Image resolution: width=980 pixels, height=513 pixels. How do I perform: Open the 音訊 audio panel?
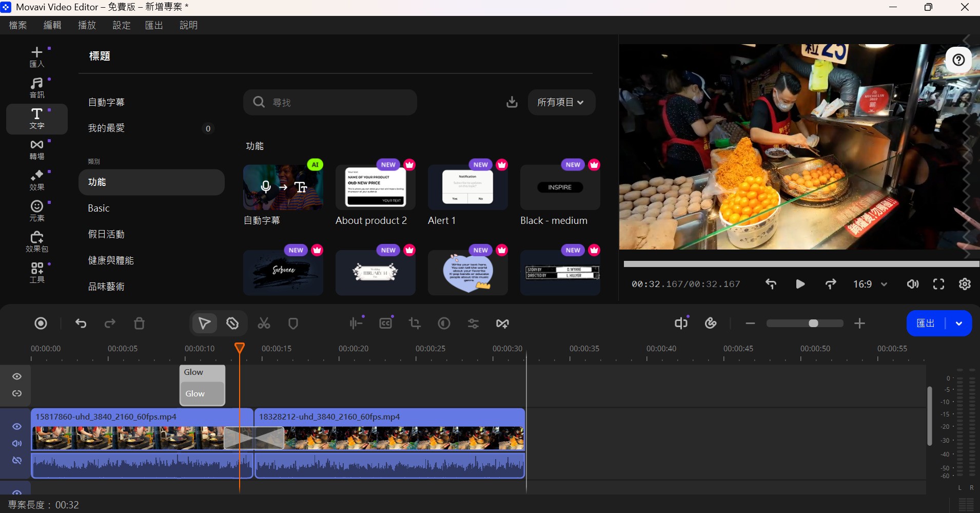pyautogui.click(x=37, y=88)
